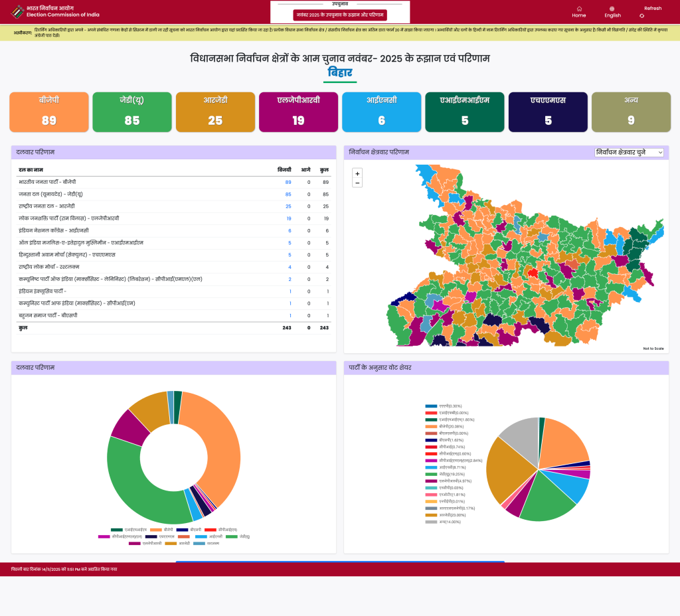
Task: Click the Election Commission of India logo
Action: (x=18, y=11)
